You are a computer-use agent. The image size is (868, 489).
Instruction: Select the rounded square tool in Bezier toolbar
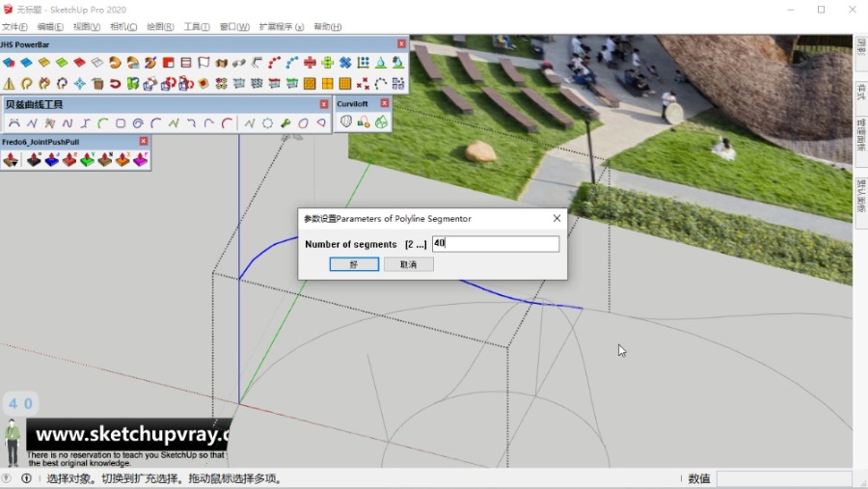[x=121, y=122]
